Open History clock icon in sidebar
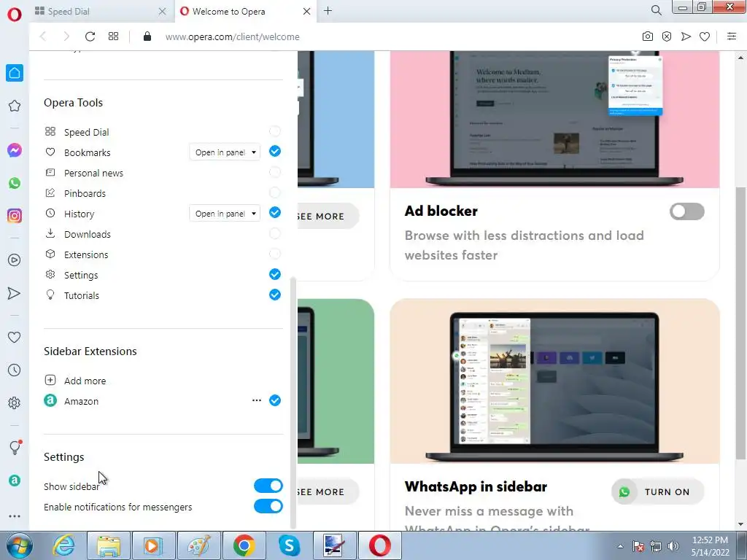Image resolution: width=747 pixels, height=560 pixels. pyautogui.click(x=15, y=370)
